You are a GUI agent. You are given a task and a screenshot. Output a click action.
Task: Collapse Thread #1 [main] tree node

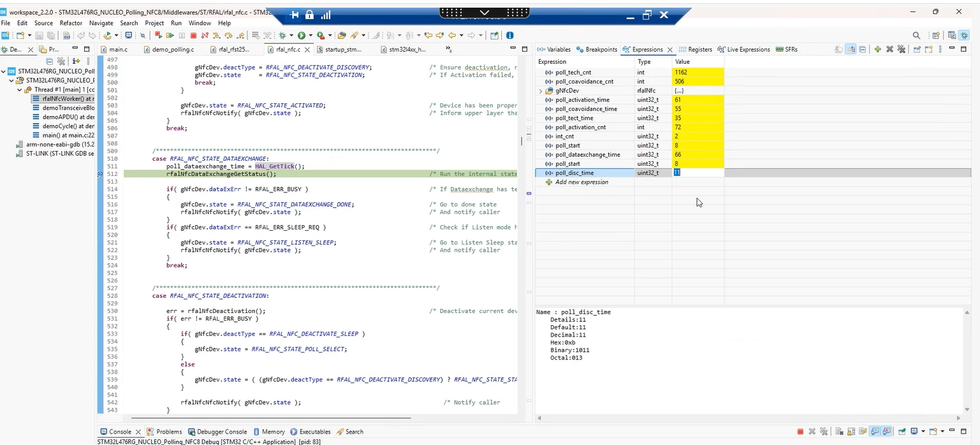[x=19, y=90]
